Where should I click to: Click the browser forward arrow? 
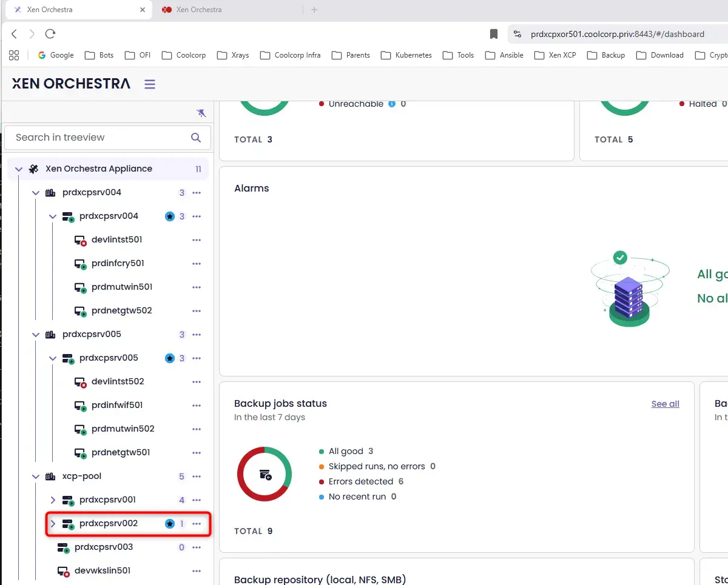(32, 34)
